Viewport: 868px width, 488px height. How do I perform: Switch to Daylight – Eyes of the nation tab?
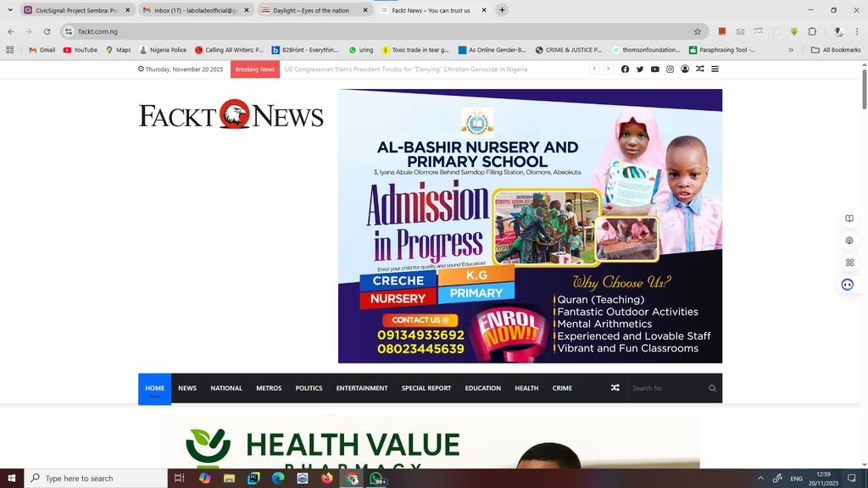pyautogui.click(x=314, y=10)
